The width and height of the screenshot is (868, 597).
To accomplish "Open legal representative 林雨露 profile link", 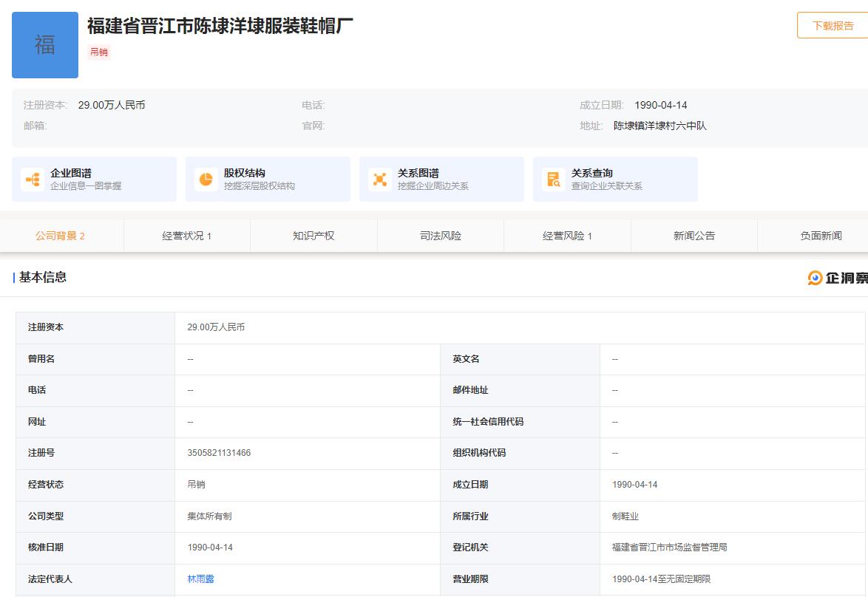I will pos(200,579).
